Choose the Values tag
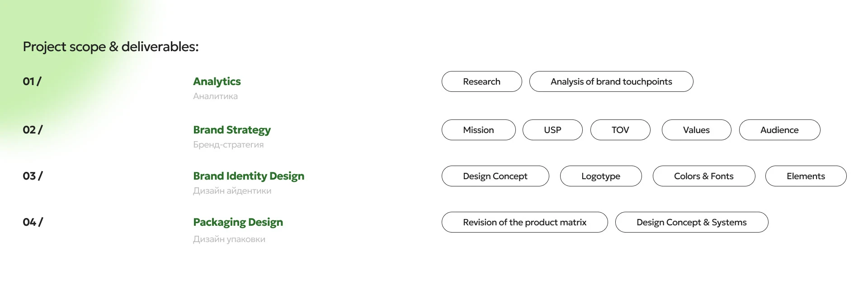 pos(696,130)
